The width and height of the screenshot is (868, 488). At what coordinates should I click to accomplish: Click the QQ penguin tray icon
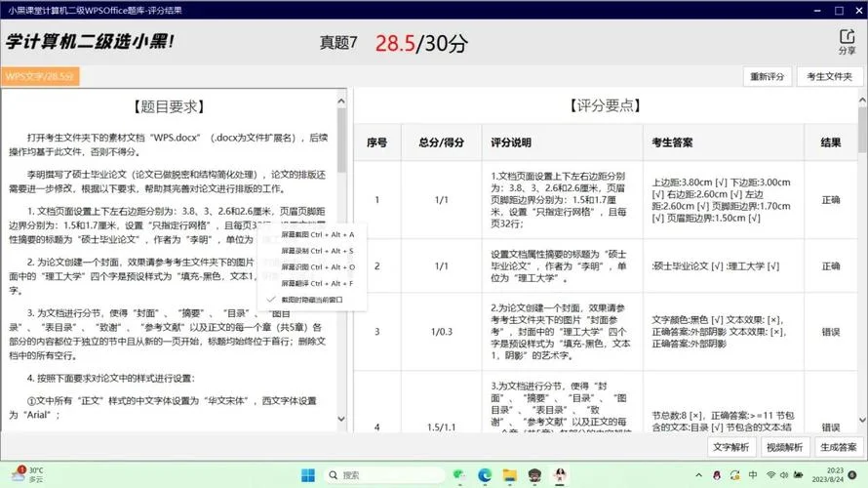(717, 475)
